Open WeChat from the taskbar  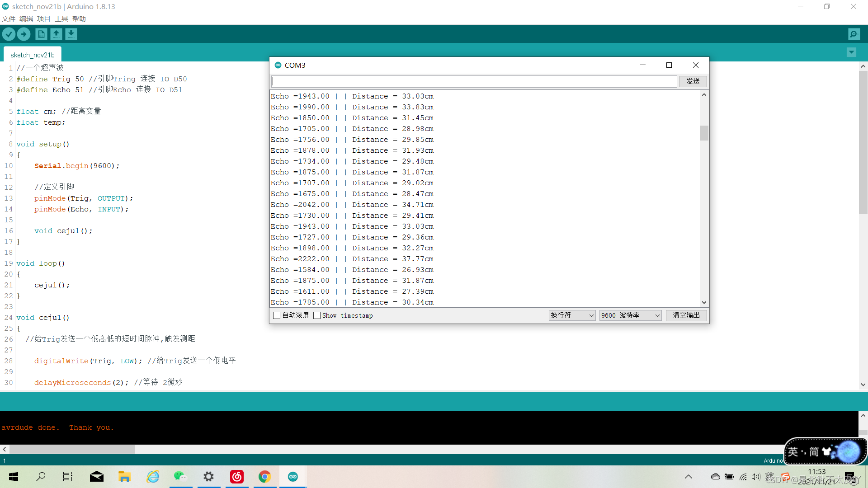pos(180,476)
